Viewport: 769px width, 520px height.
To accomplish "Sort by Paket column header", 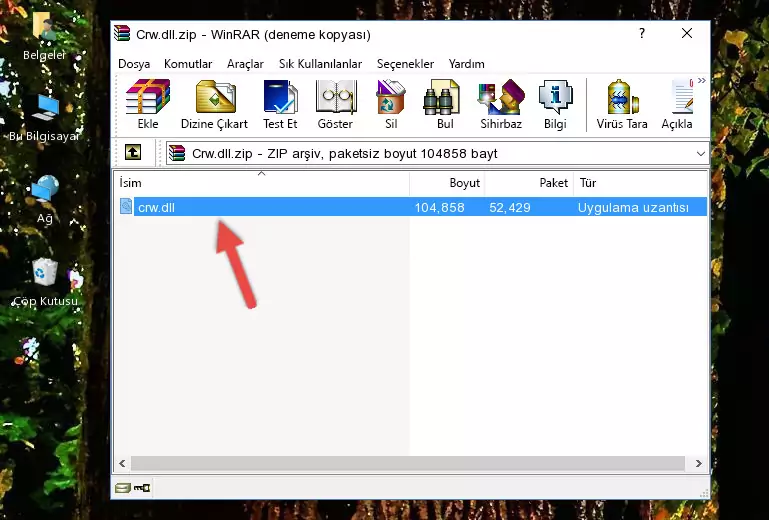I will 529,183.
